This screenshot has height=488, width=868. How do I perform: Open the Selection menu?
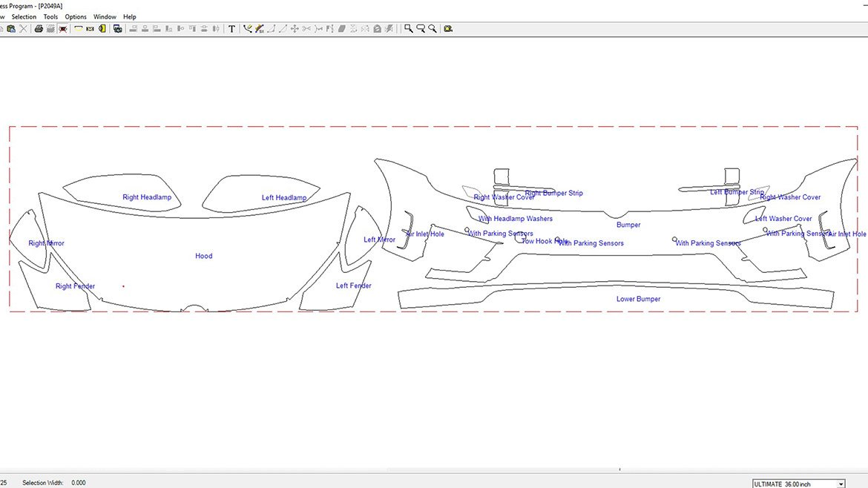[24, 16]
